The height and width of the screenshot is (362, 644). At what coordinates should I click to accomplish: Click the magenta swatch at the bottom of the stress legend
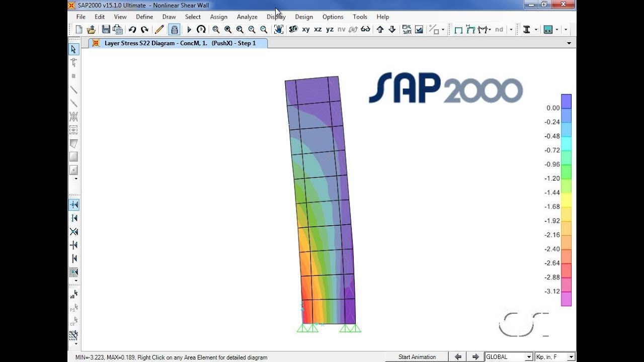coord(566,299)
